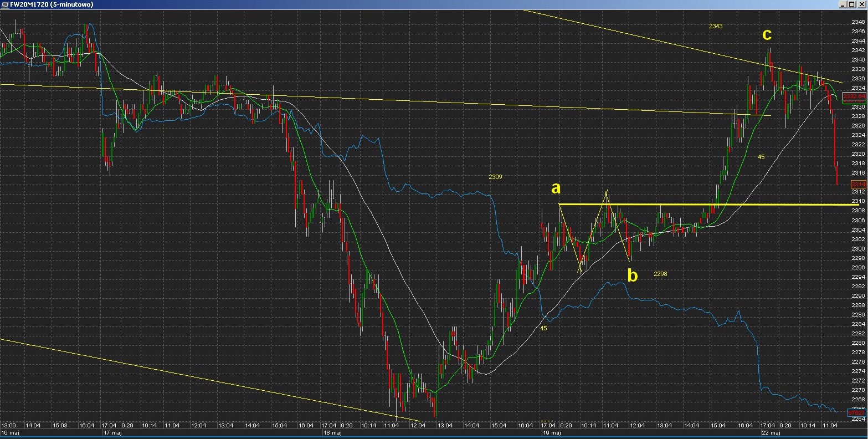Click the red 2332.64 price marker on axis
The width and height of the screenshot is (868, 439).
pos(854,96)
